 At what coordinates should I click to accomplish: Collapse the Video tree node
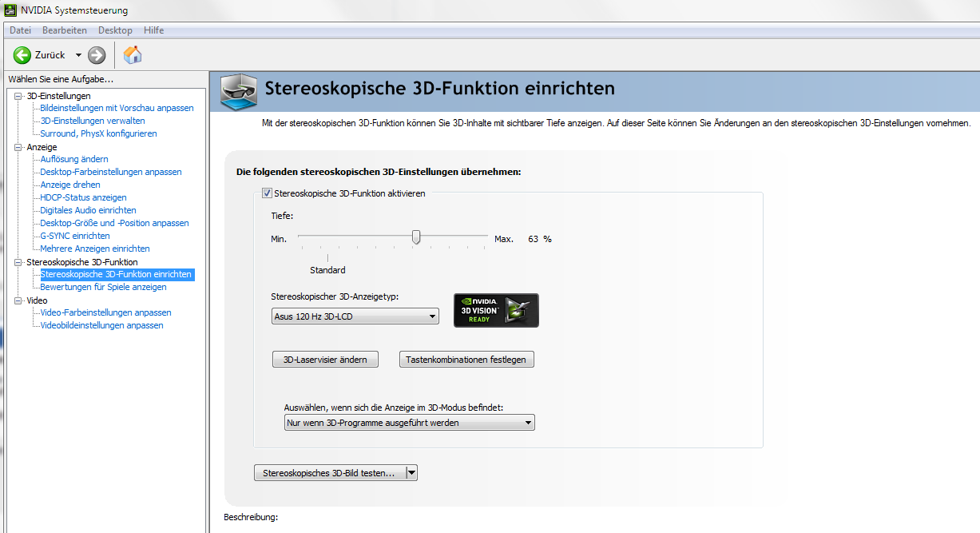(x=20, y=300)
